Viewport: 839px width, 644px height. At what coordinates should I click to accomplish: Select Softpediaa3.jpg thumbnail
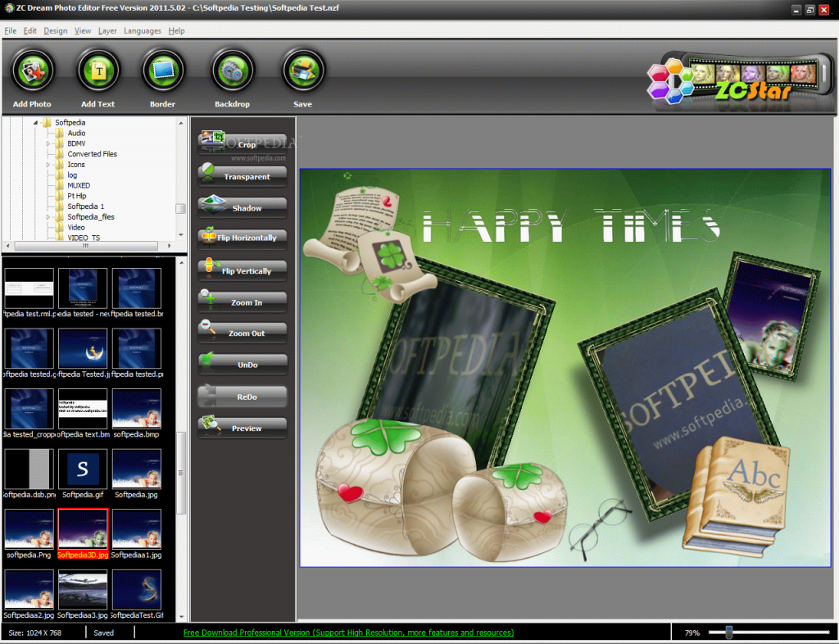[x=83, y=594]
